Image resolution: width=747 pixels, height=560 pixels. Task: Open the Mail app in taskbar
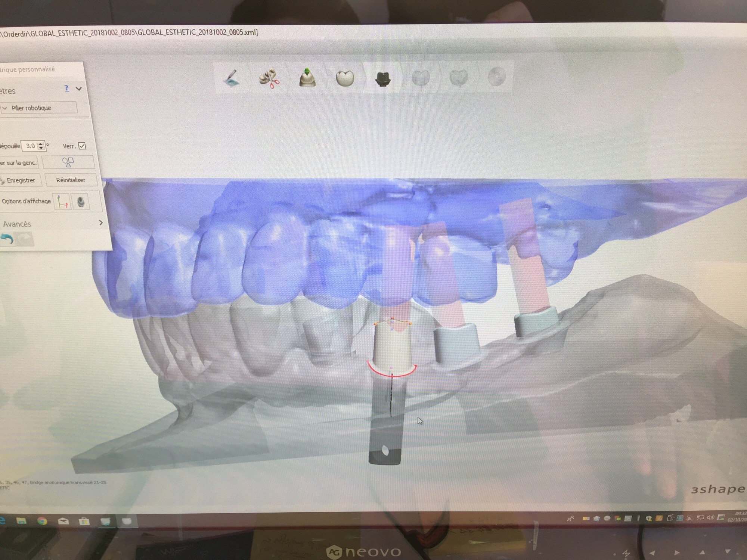63,521
